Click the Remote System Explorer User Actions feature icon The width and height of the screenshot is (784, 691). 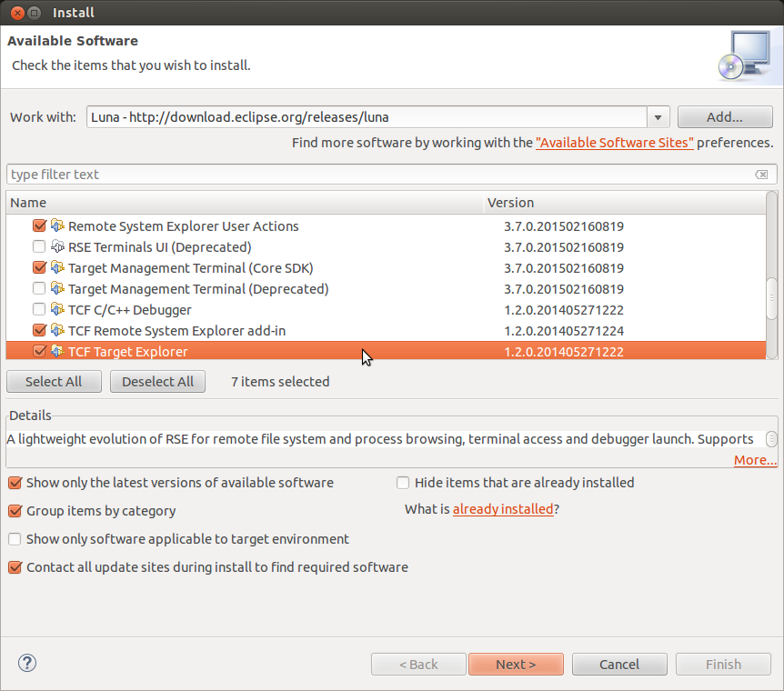pos(56,225)
